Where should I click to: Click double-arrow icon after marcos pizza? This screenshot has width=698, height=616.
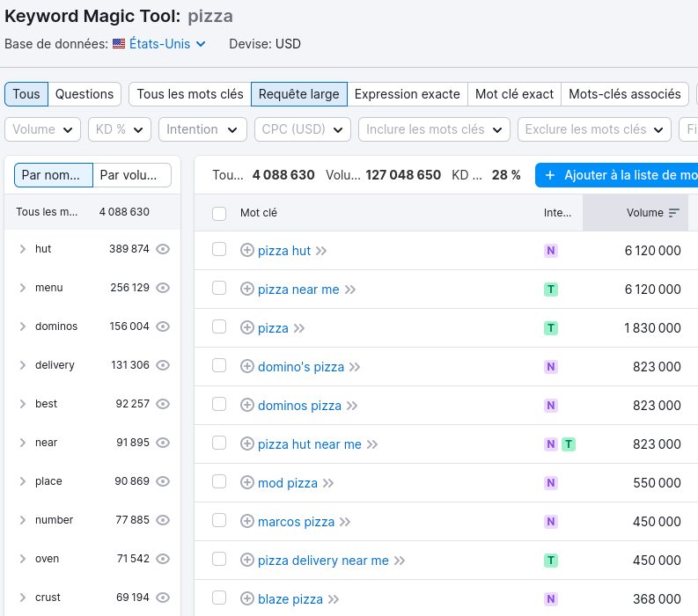click(x=345, y=522)
